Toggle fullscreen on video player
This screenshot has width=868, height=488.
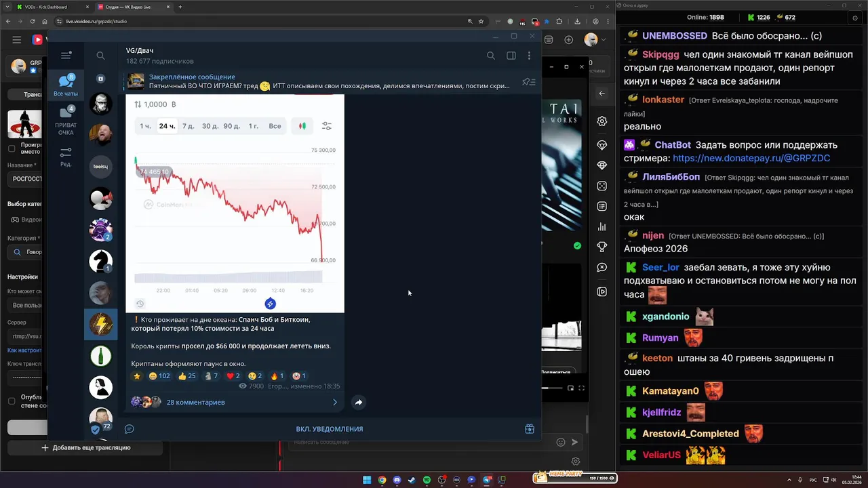(x=581, y=388)
